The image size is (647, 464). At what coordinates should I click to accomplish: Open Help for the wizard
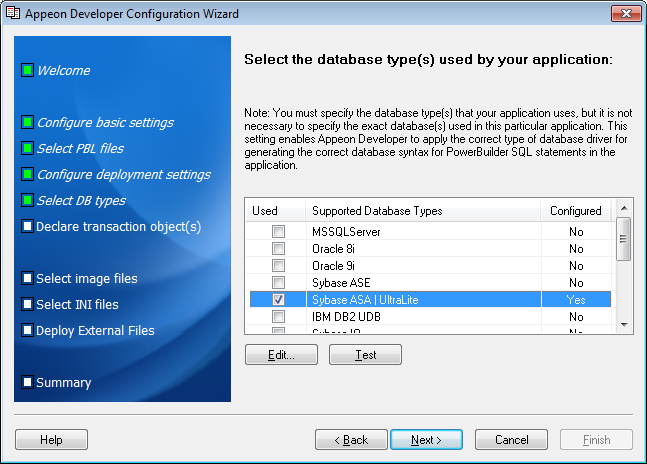[x=51, y=440]
